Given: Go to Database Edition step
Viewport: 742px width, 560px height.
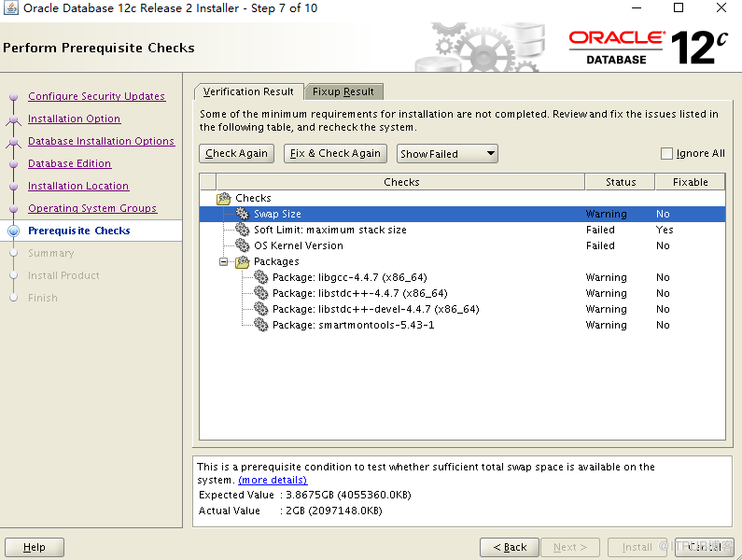Looking at the screenshot, I should 70,163.
